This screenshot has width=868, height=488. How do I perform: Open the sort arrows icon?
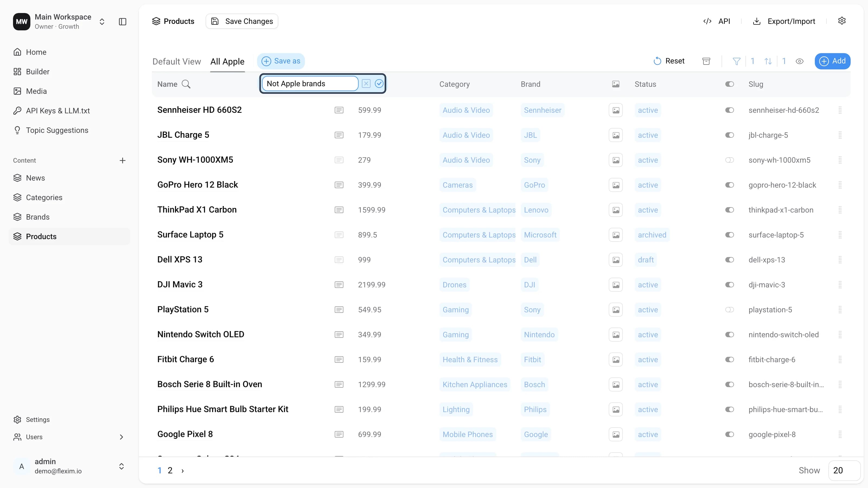click(x=768, y=61)
